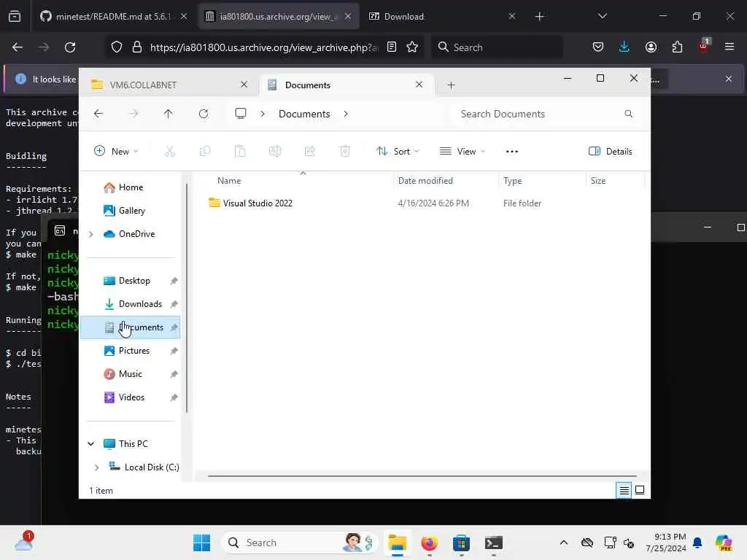Open the Sort dropdown
747x560 pixels.
pos(398,152)
